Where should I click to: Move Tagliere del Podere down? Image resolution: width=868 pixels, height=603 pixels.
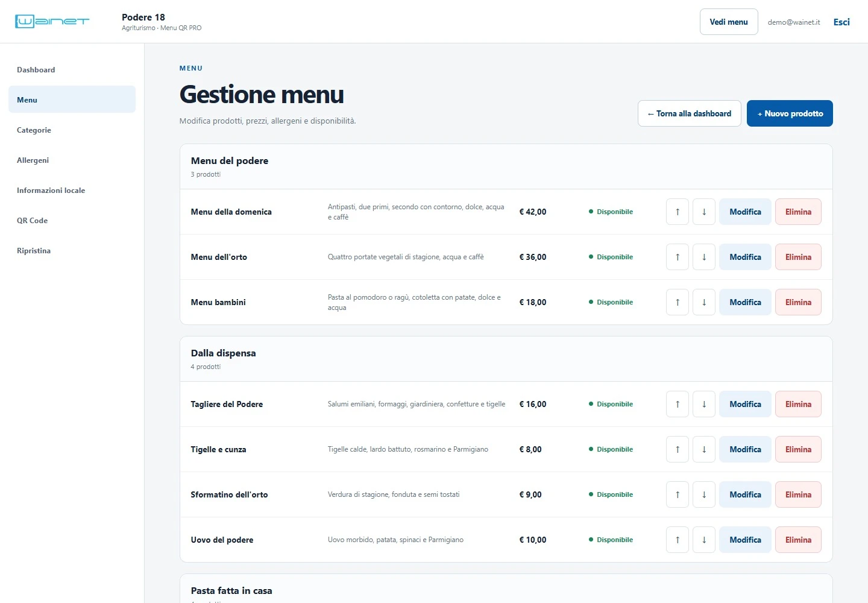click(704, 404)
